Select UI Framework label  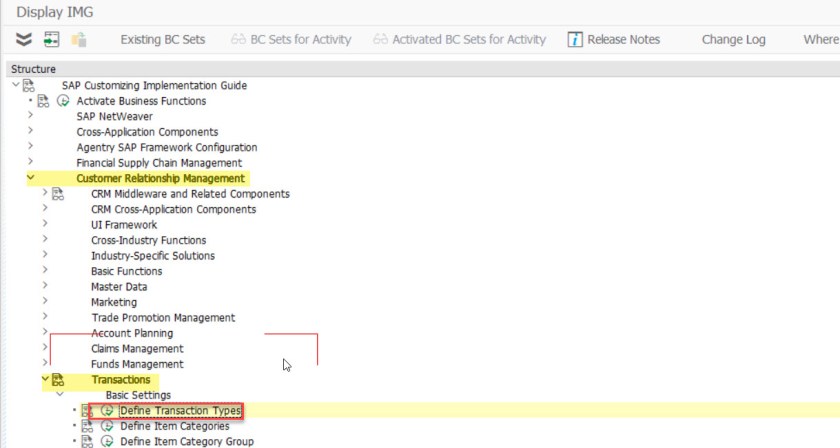point(124,225)
